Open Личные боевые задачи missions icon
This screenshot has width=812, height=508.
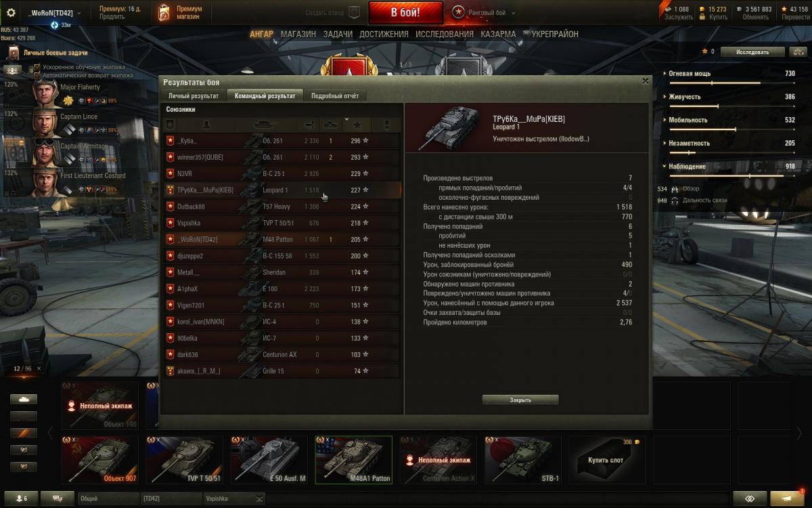pyautogui.click(x=13, y=53)
